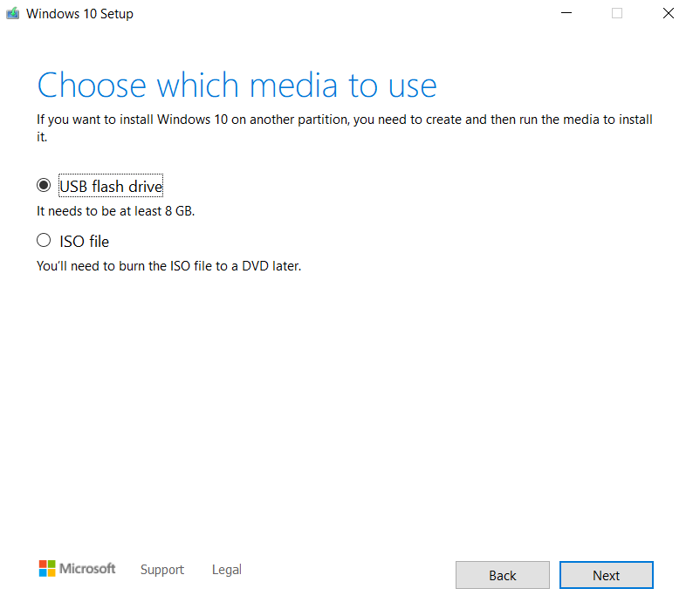Open the Support link
The width and height of the screenshot is (693, 616).
tap(162, 570)
